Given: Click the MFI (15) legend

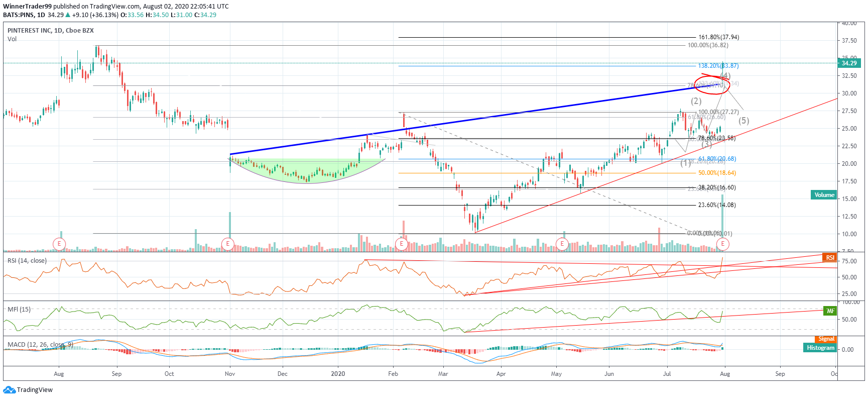Looking at the screenshot, I should 19,310.
